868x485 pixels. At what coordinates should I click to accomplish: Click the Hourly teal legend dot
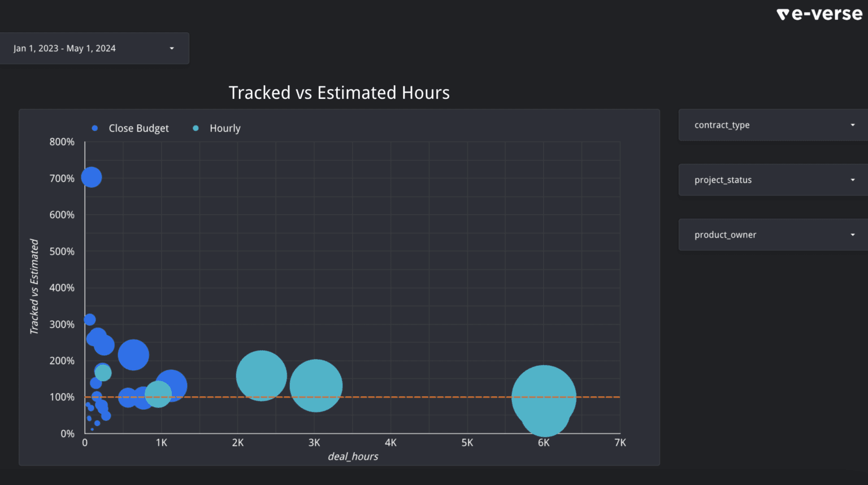[196, 128]
